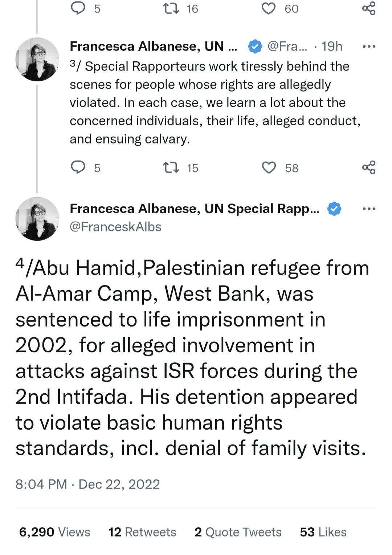Viewport: 392px width, 555px height.
Task: Like the top tweet with 60 likes
Action: click(269, 8)
